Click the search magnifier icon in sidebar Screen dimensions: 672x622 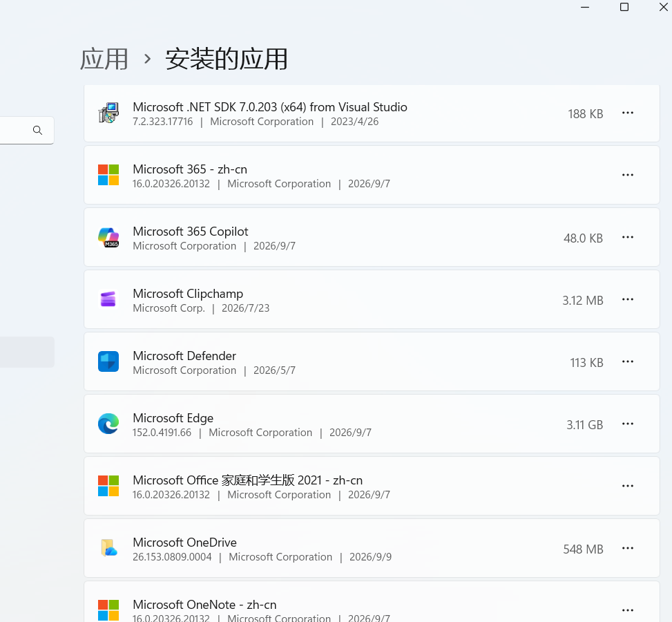point(38,130)
